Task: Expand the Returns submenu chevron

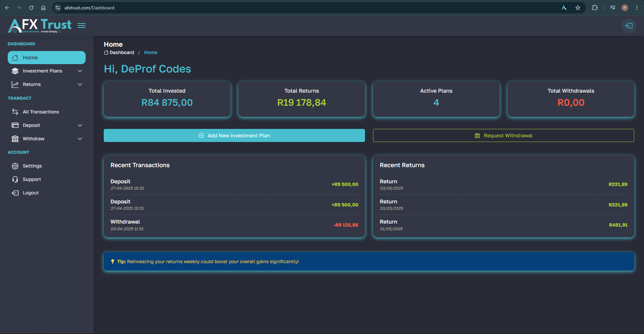Action: tap(80, 84)
